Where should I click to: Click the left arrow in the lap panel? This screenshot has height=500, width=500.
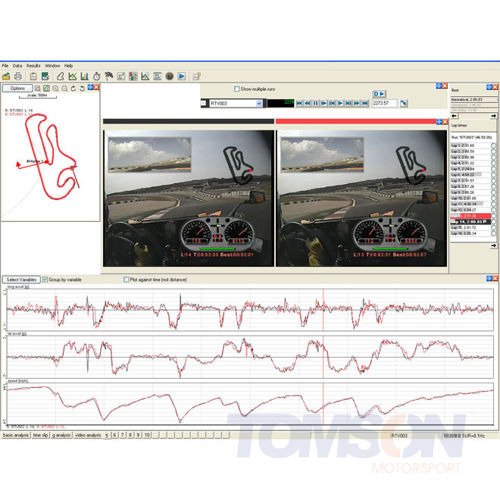455,116
